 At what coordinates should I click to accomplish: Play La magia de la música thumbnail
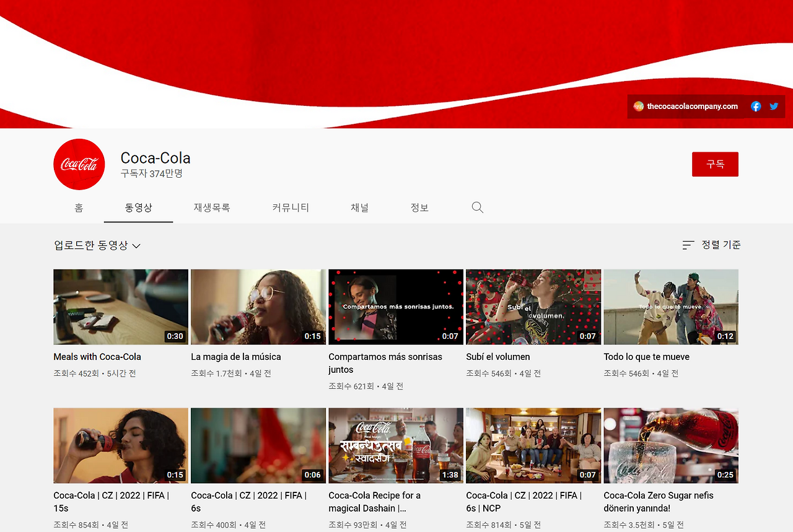(258, 307)
